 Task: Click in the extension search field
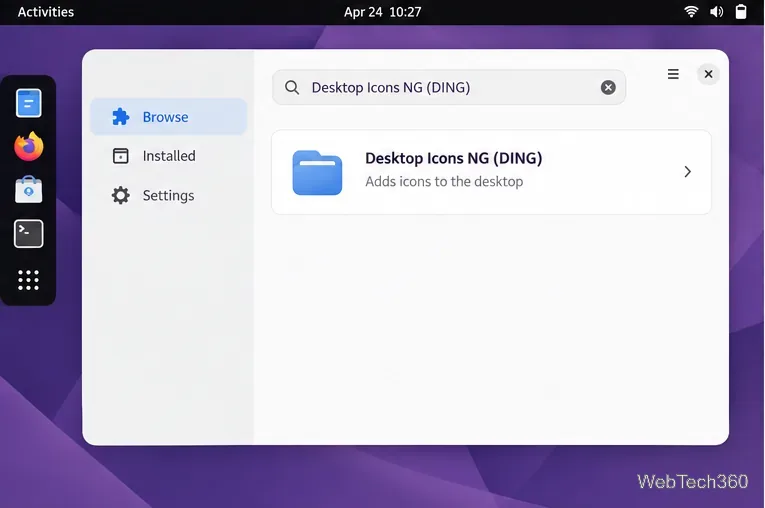[x=449, y=87]
